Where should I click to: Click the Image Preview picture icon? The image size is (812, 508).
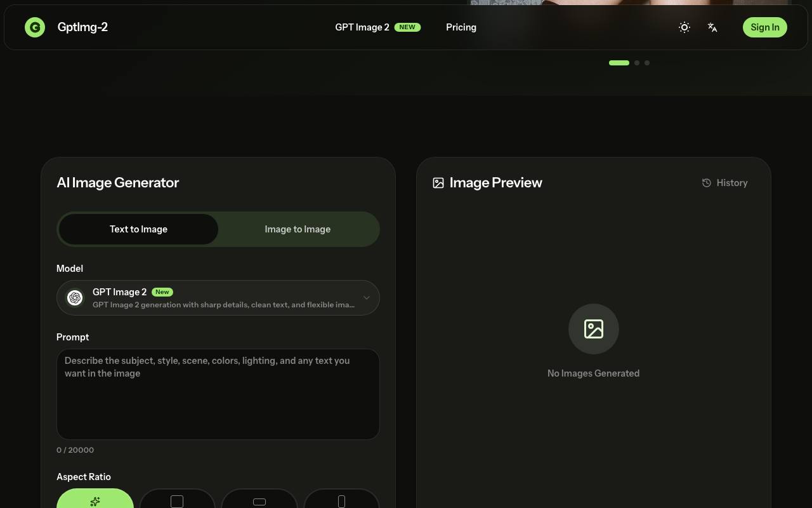coord(438,183)
